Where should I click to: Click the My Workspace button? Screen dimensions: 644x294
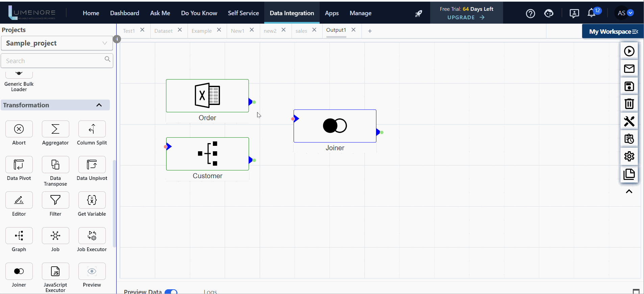(613, 31)
